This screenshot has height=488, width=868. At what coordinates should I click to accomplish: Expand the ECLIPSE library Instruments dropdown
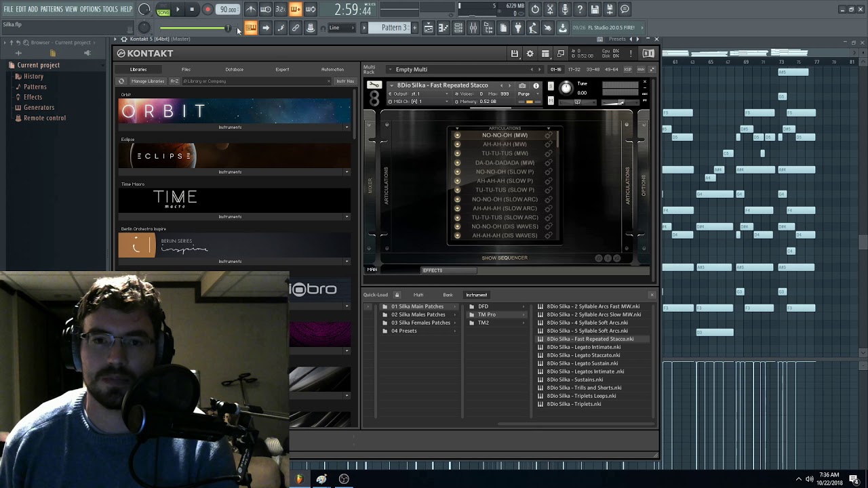[x=347, y=172]
